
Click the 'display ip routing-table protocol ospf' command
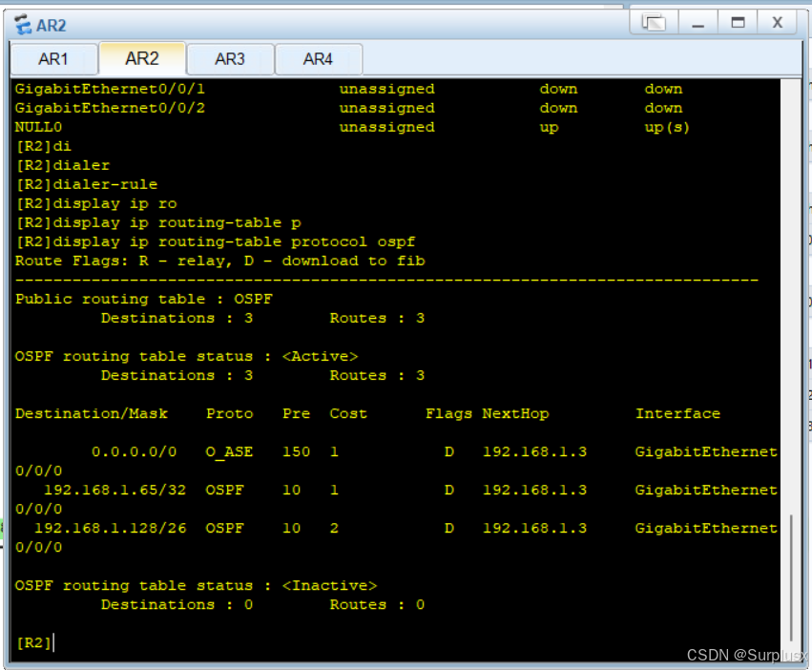[235, 242]
